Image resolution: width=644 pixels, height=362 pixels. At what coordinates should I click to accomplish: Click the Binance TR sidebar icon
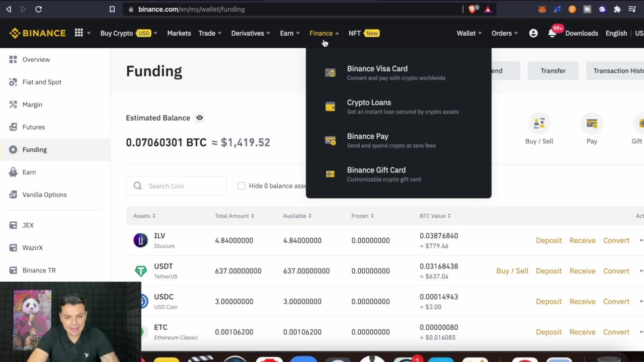13,270
